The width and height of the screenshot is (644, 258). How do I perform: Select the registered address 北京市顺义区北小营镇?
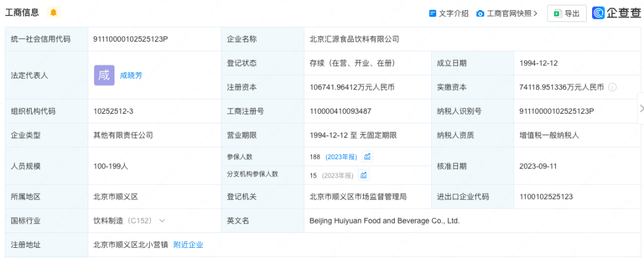[x=131, y=245]
